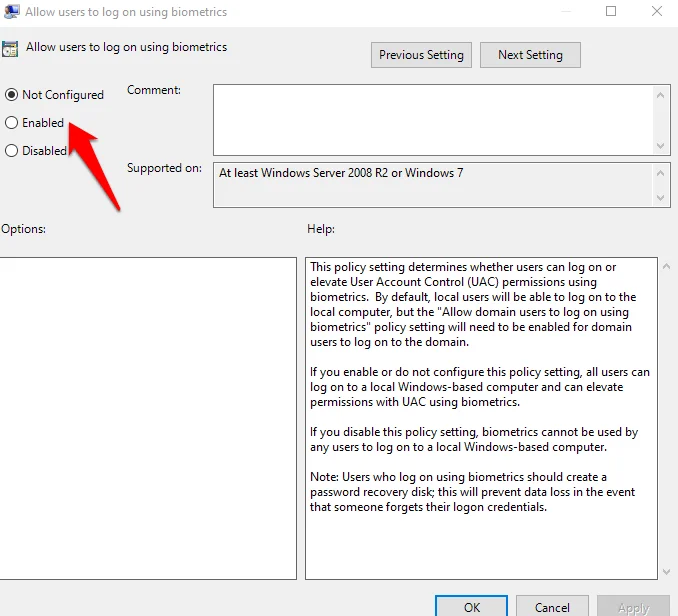Click the 'Help:' label

pyautogui.click(x=321, y=229)
